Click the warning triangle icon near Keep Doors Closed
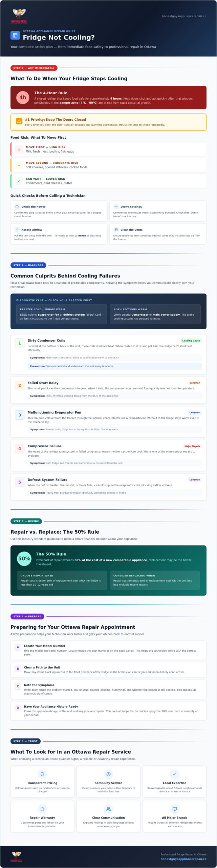 pyautogui.click(x=19, y=122)
